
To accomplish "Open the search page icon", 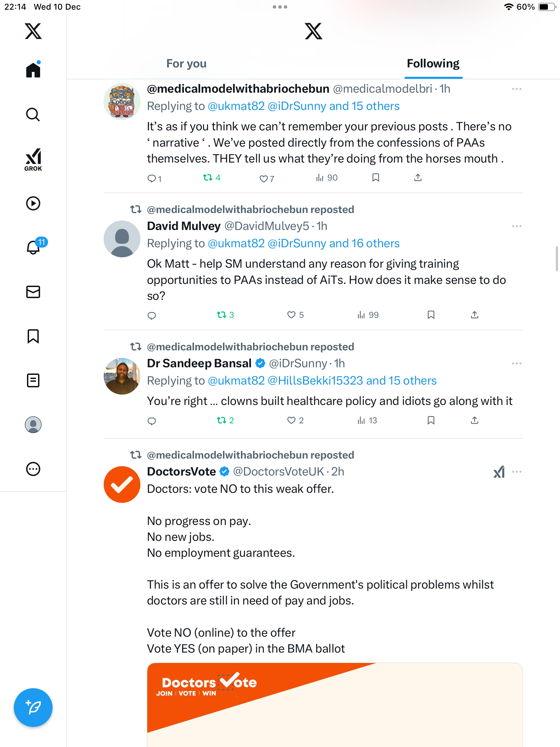I will [x=33, y=114].
